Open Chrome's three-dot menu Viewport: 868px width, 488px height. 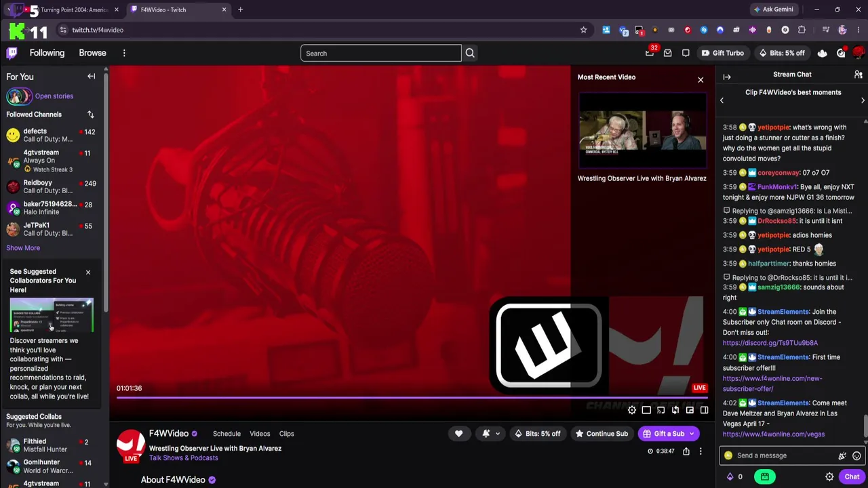[x=858, y=30]
